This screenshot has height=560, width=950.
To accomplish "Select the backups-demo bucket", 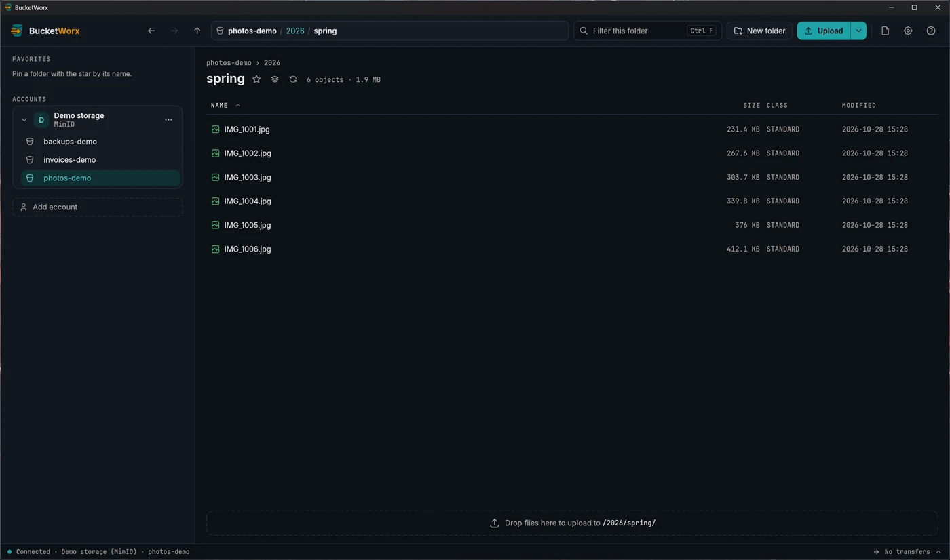I will 100,142.
